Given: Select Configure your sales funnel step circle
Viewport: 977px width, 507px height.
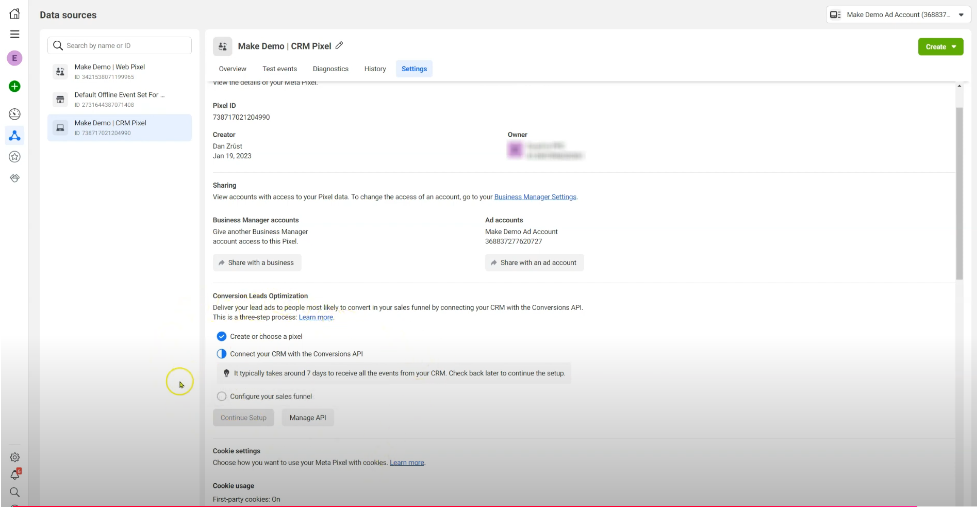Looking at the screenshot, I should coord(221,396).
